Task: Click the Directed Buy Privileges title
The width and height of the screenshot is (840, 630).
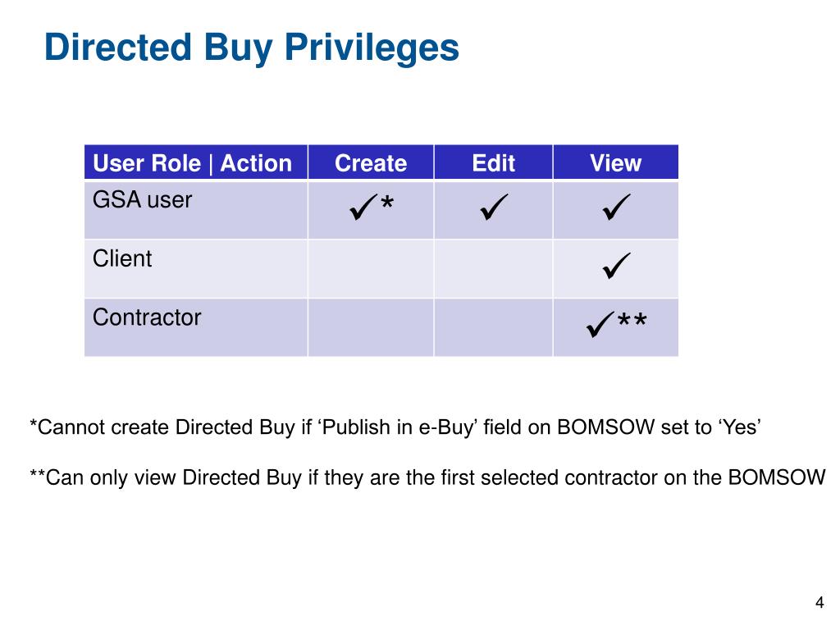Action: coord(252,48)
